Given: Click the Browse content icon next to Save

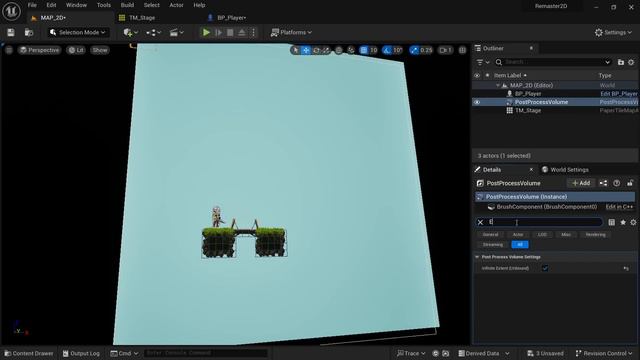Looking at the screenshot, I should coord(29,32).
